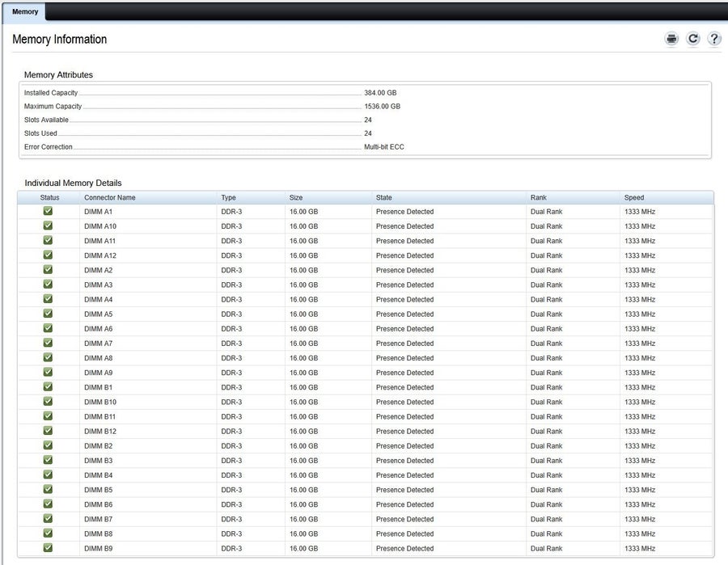728x565 pixels.
Task: Click the 1333 MHz speed for DIMM B6
Action: click(640, 504)
